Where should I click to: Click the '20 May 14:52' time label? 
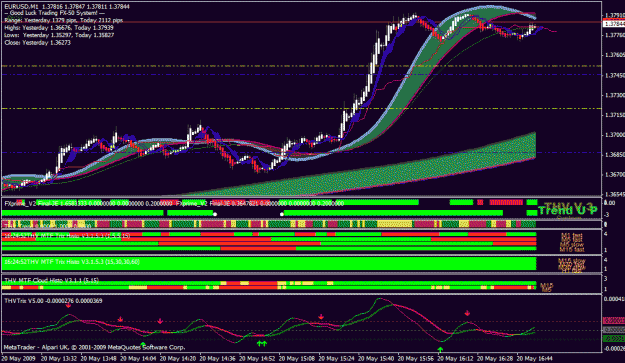tap(257, 358)
